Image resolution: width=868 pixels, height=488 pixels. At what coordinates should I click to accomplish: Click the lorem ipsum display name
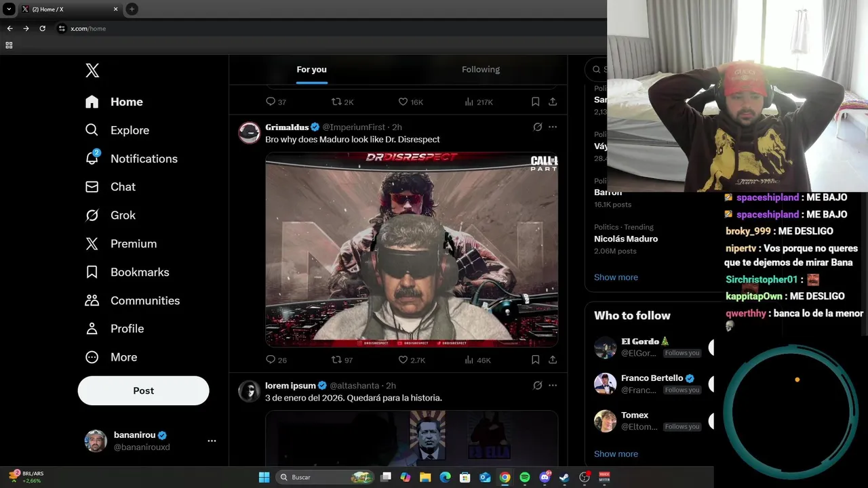coord(291,385)
